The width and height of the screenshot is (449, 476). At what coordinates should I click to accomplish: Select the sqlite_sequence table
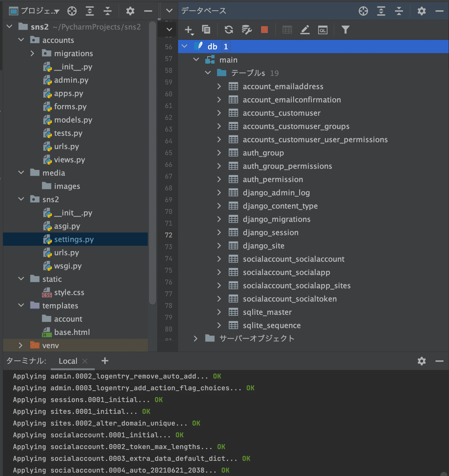click(272, 325)
